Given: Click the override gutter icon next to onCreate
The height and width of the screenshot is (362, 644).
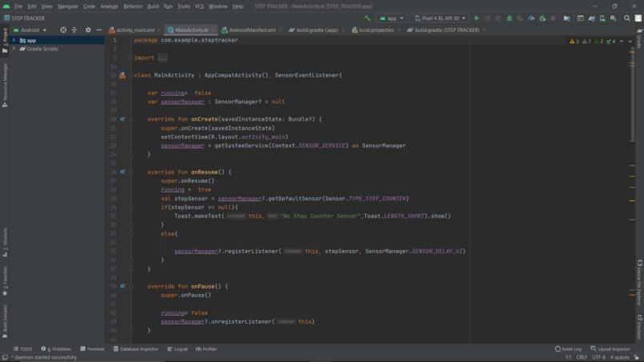Looking at the screenshot, I should [x=122, y=119].
